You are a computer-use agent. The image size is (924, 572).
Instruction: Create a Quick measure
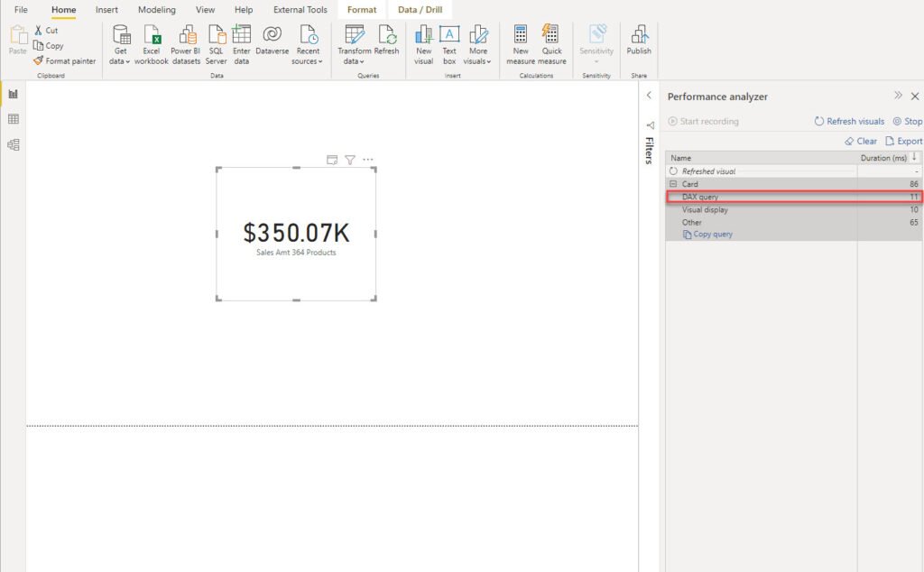click(551, 45)
